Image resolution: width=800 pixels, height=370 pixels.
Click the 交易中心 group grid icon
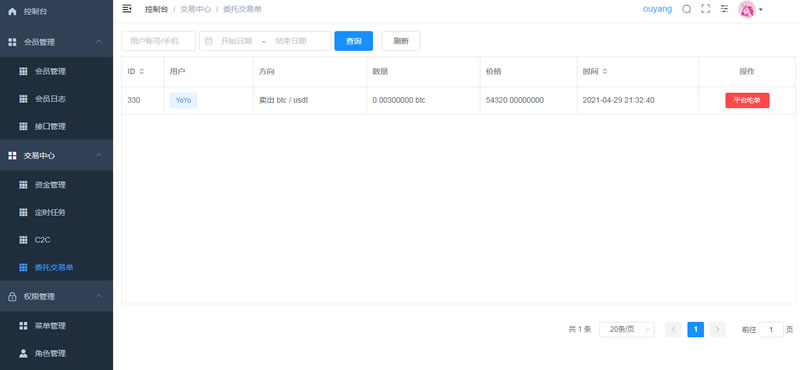[12, 156]
